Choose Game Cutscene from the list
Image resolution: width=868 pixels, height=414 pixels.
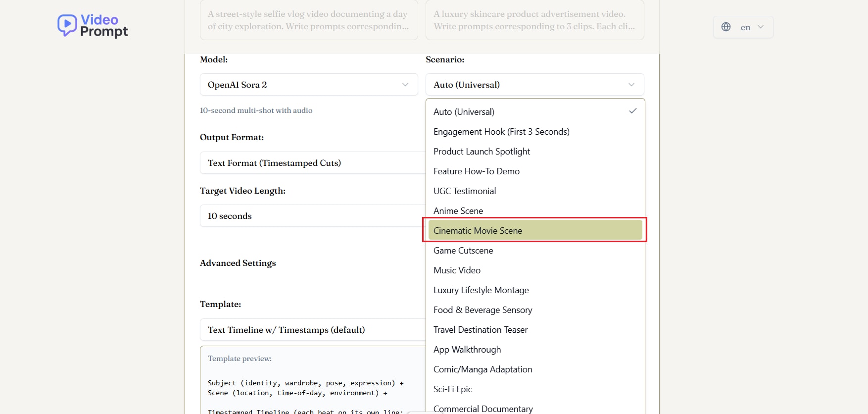pyautogui.click(x=463, y=251)
